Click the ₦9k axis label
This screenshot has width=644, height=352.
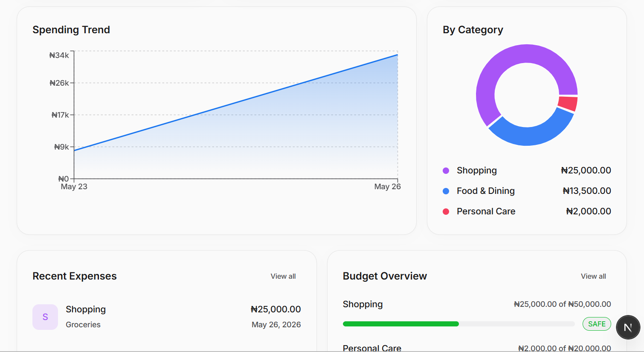click(x=61, y=147)
